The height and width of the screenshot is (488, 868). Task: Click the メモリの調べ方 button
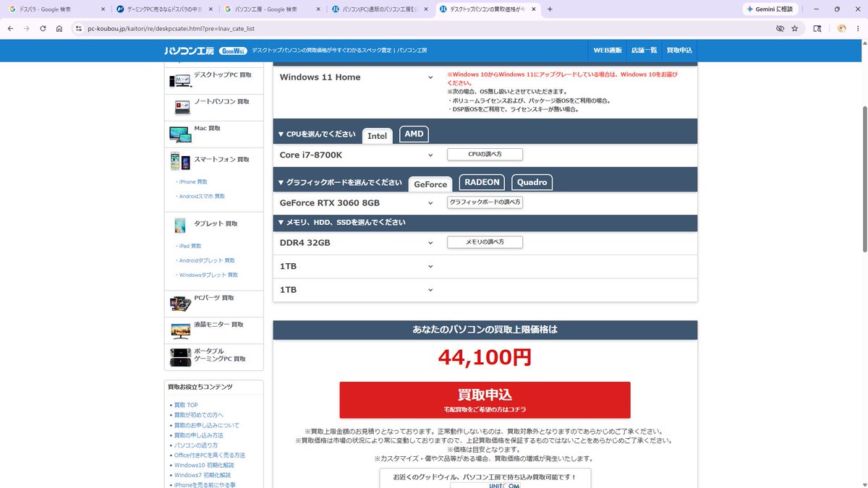coord(485,242)
